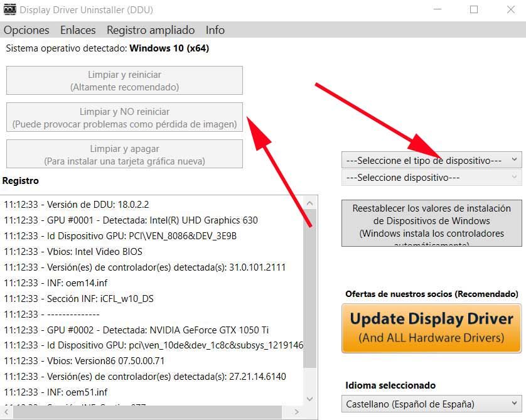Click the log scroll down arrow
The image size is (526, 420).
point(309,399)
